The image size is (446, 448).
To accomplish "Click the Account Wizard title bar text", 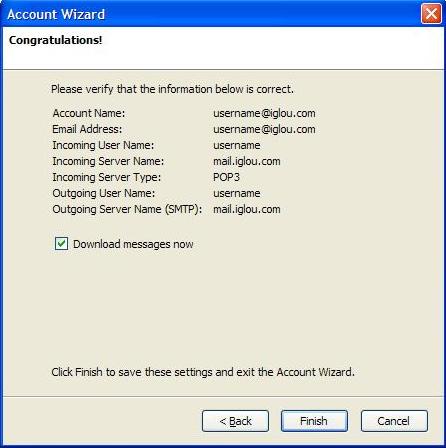I will pyautogui.click(x=56, y=14).
